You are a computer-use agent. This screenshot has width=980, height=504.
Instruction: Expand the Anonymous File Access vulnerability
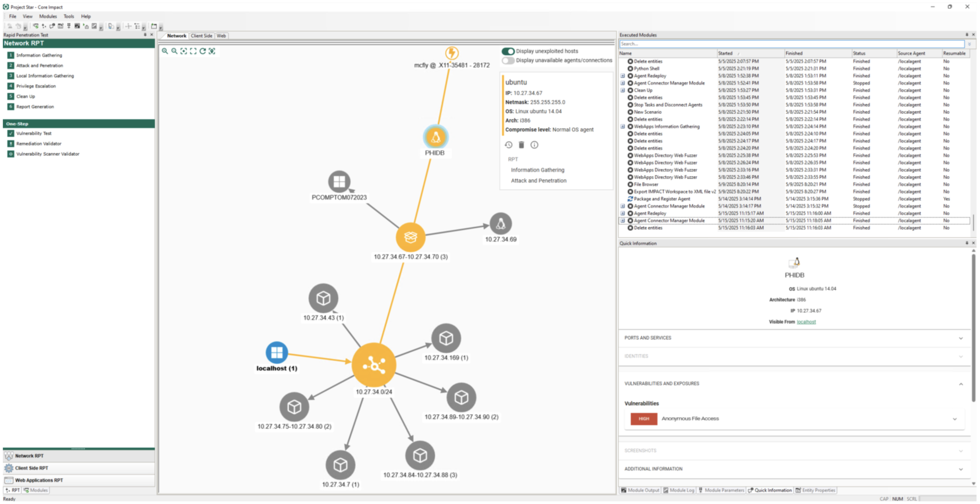coord(954,419)
